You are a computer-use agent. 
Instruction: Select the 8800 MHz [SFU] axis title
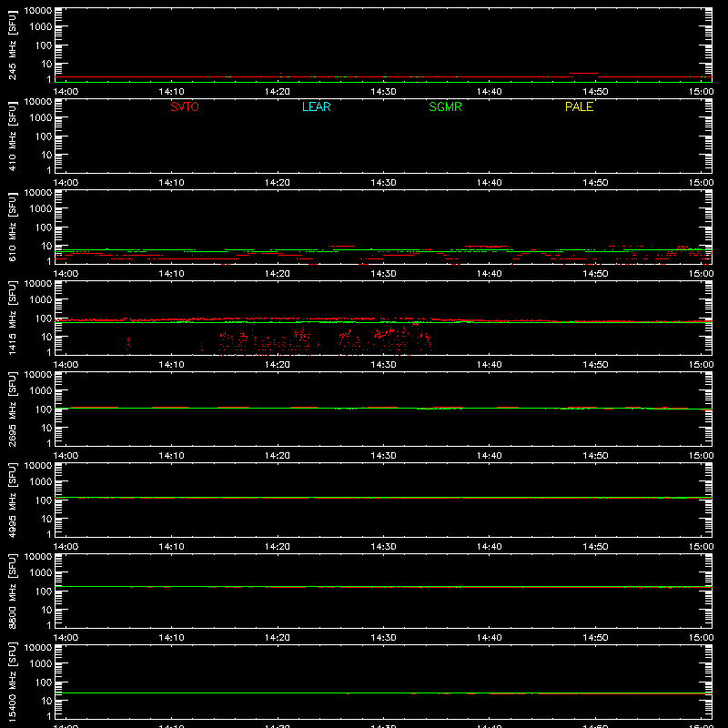12,591
